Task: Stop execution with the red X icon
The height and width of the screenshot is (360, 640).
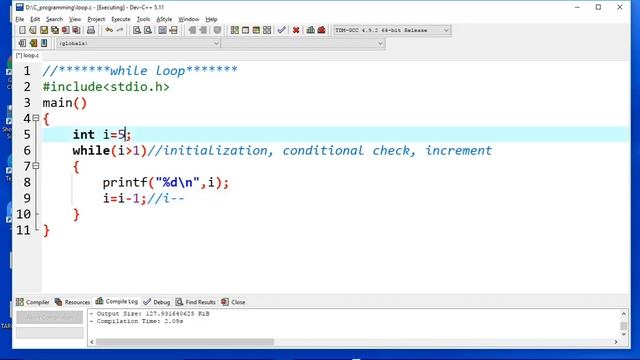Action: 296,30
